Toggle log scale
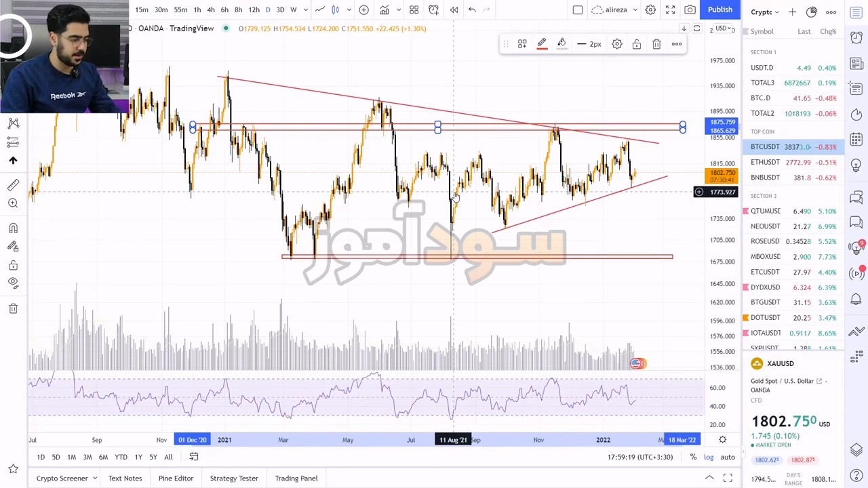 pos(709,457)
